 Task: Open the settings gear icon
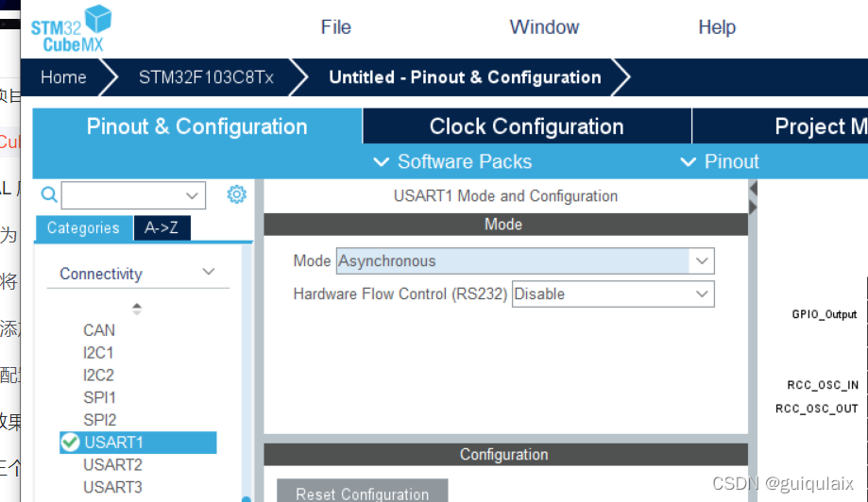(x=237, y=194)
